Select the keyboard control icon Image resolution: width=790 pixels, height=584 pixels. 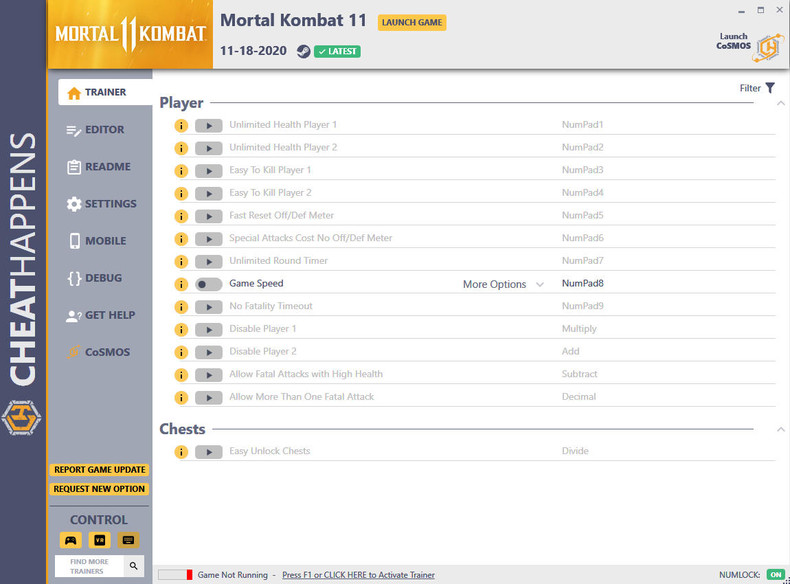pos(128,540)
